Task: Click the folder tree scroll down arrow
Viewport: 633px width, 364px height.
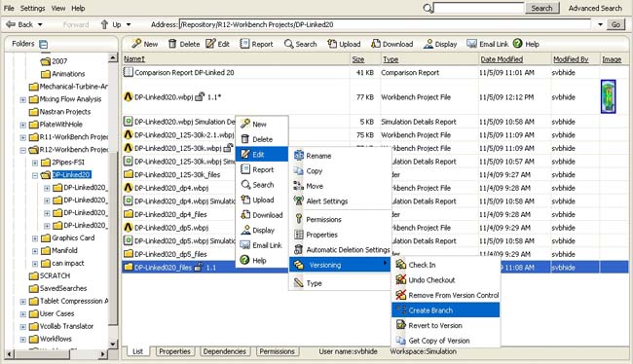Action: tap(113, 344)
